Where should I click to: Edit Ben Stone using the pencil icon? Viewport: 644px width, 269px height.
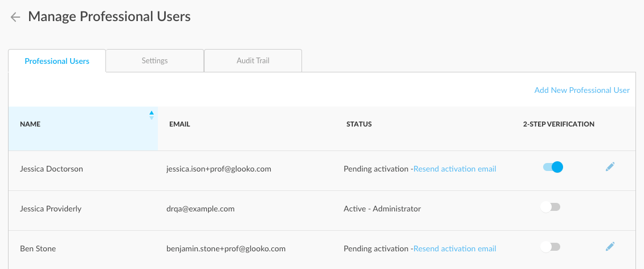coord(610,246)
